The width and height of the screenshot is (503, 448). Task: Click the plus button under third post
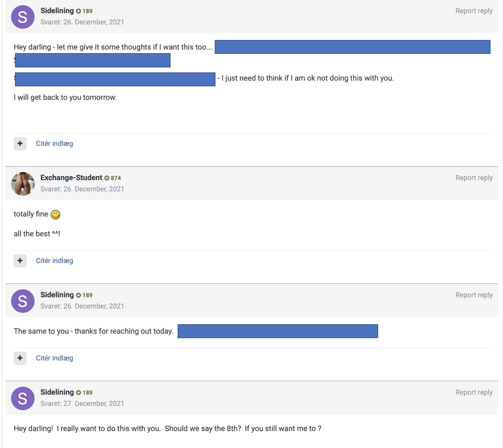point(20,358)
